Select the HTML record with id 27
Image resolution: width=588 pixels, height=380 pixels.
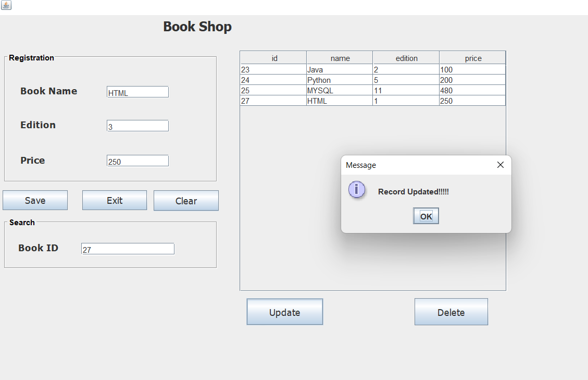pos(339,101)
